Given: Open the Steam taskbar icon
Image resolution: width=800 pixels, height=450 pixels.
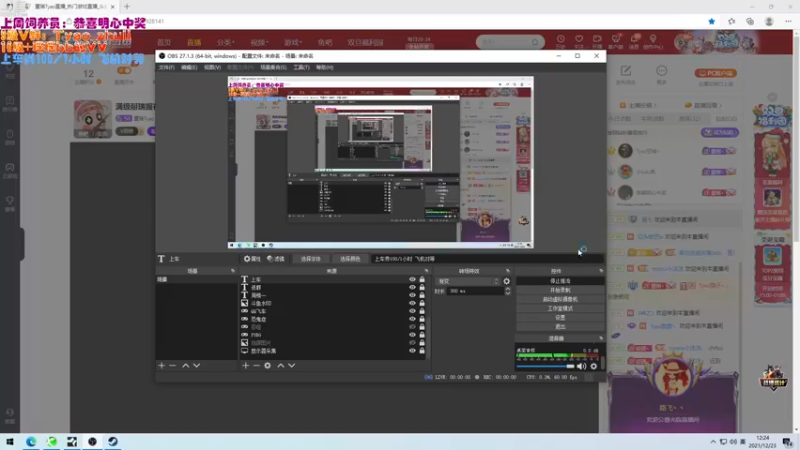Looking at the screenshot, I should 113,441.
